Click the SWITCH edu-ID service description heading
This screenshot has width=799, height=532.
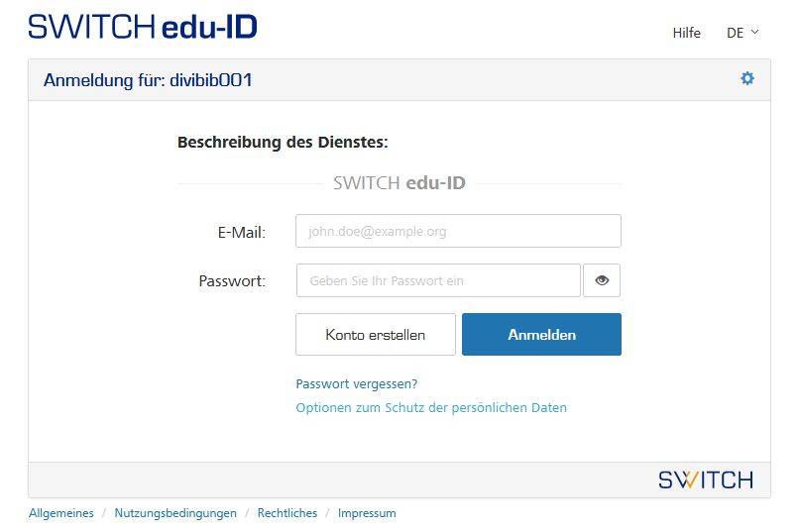pyautogui.click(x=399, y=182)
